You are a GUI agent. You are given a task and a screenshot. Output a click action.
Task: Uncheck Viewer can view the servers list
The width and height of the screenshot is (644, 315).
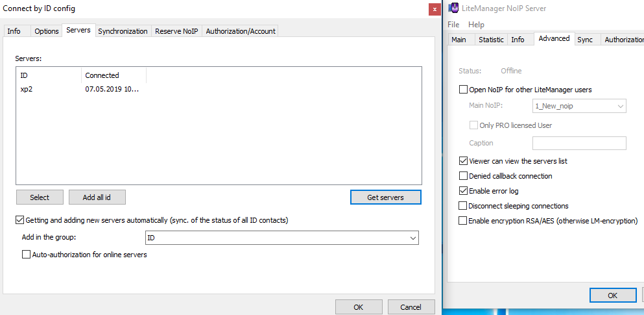coord(463,161)
